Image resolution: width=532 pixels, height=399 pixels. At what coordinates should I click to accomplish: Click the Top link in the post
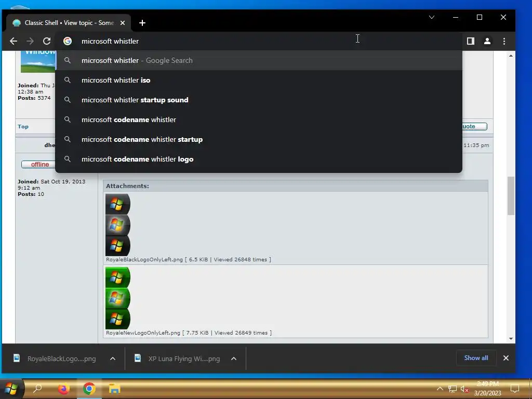(23, 127)
